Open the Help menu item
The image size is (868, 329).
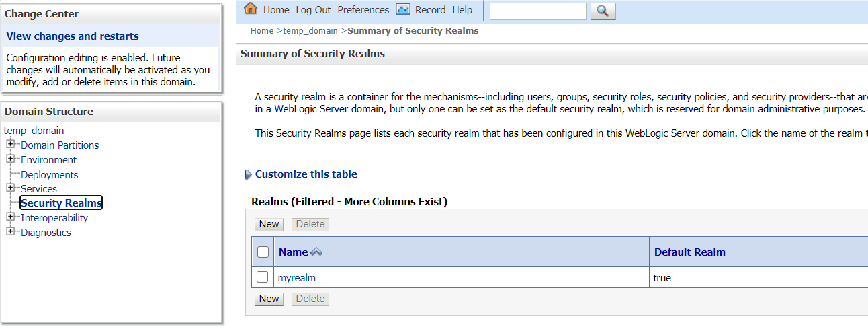pyautogui.click(x=462, y=10)
